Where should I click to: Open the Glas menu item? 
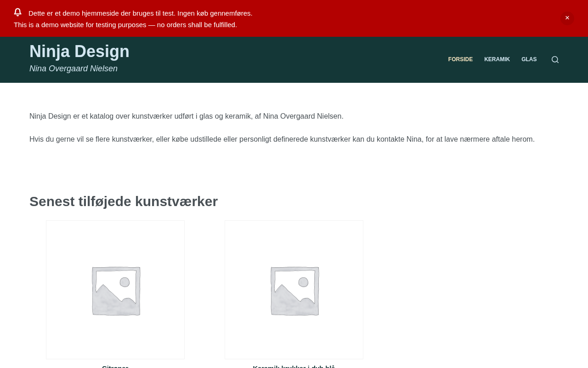point(529,59)
